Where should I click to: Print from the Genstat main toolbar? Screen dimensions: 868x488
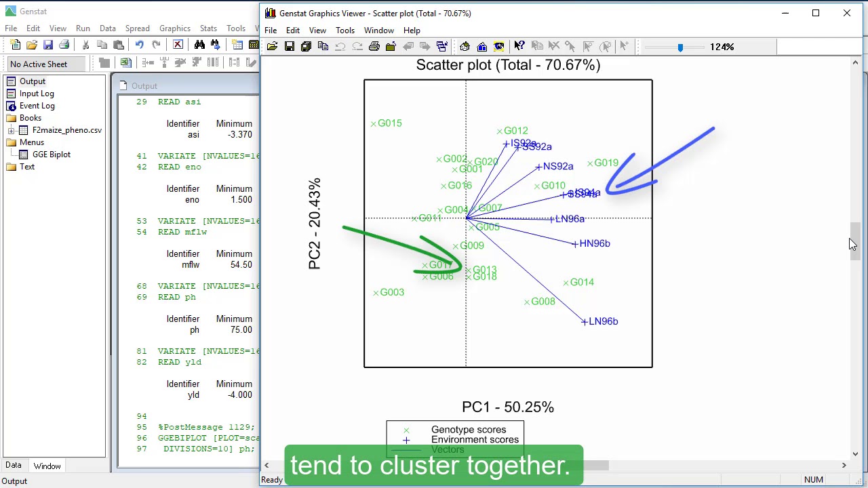tap(64, 45)
